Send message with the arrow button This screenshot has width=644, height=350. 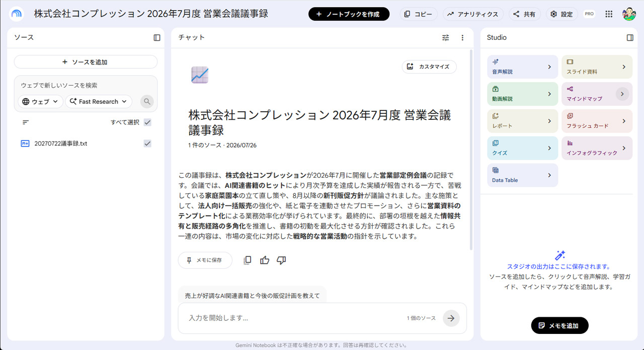451,318
